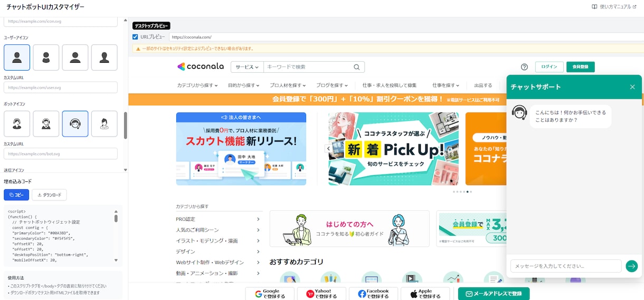The image size is (644, 300).
Task: Copy the embed code
Action: 16,195
